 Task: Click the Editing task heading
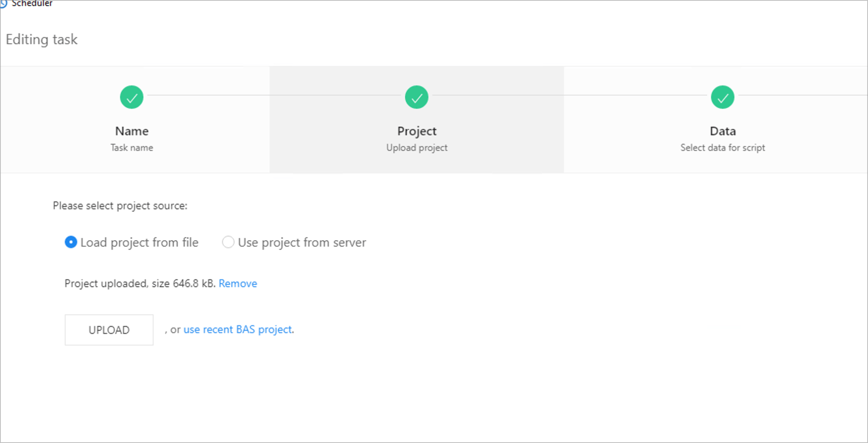click(42, 40)
